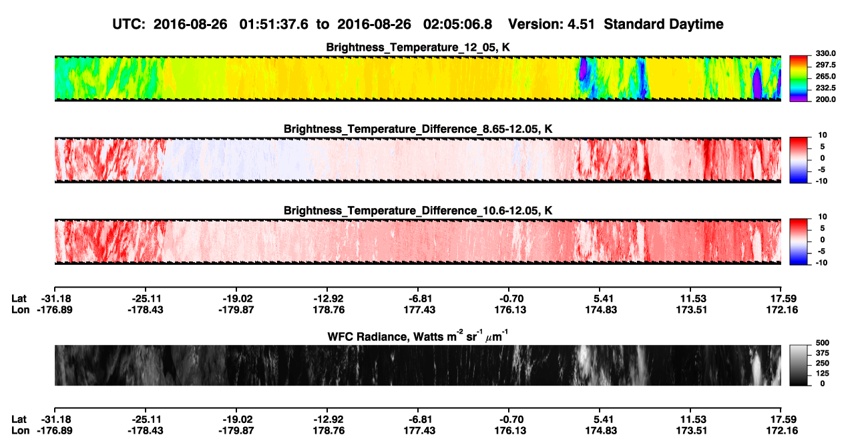
Task: Click the purple cold cloud near latitude 5.41
Action: point(583,71)
